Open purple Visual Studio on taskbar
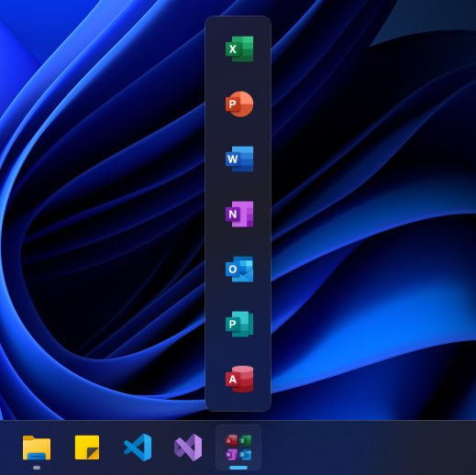Viewport: 476px width, 475px height. 188,447
